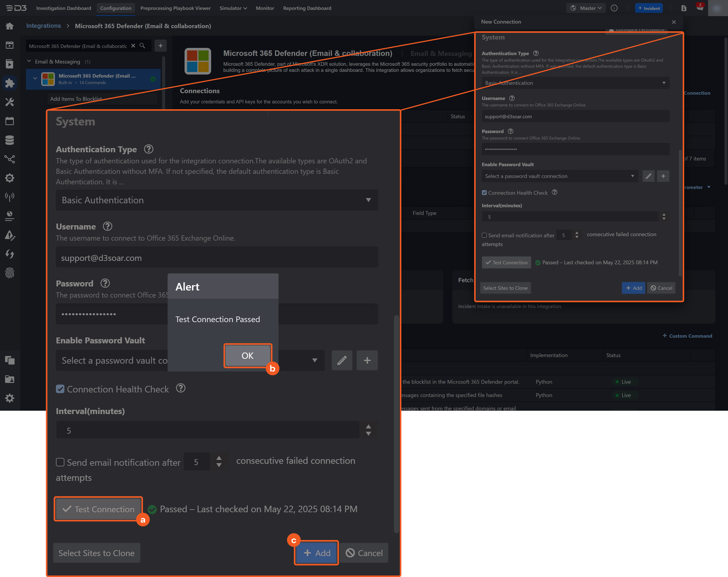
Task: Open the integrations puzzle-piece sidebar icon
Action: [9, 83]
